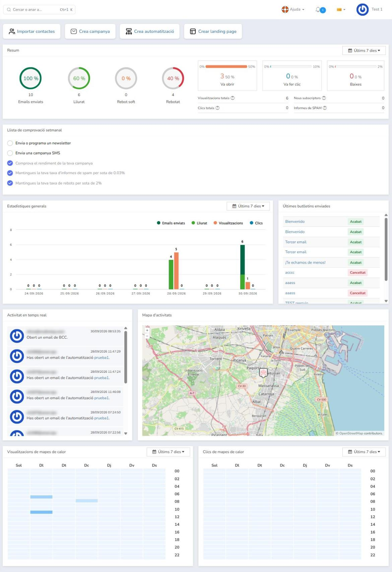Click avatar of the 30/09/2026 08:53:35 activity
This screenshot has height=572, width=392.
[17, 336]
